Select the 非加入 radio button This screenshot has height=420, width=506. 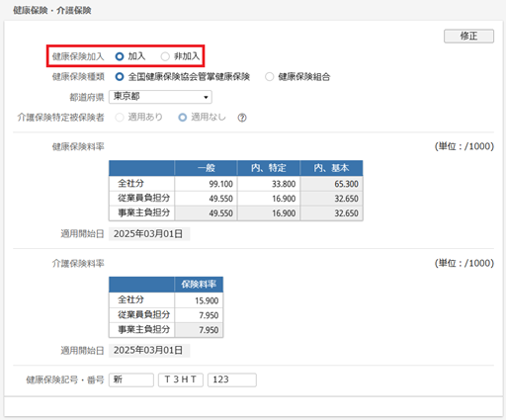pyautogui.click(x=165, y=56)
